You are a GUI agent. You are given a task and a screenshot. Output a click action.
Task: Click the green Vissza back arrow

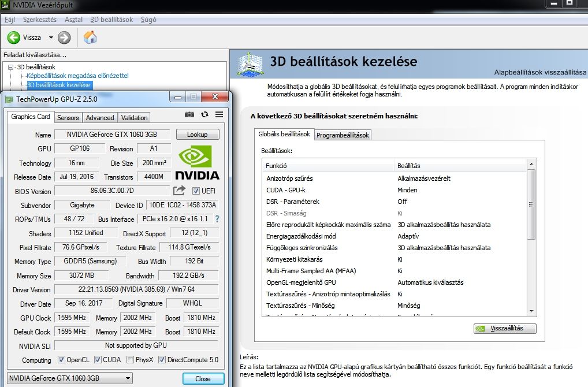(x=13, y=38)
